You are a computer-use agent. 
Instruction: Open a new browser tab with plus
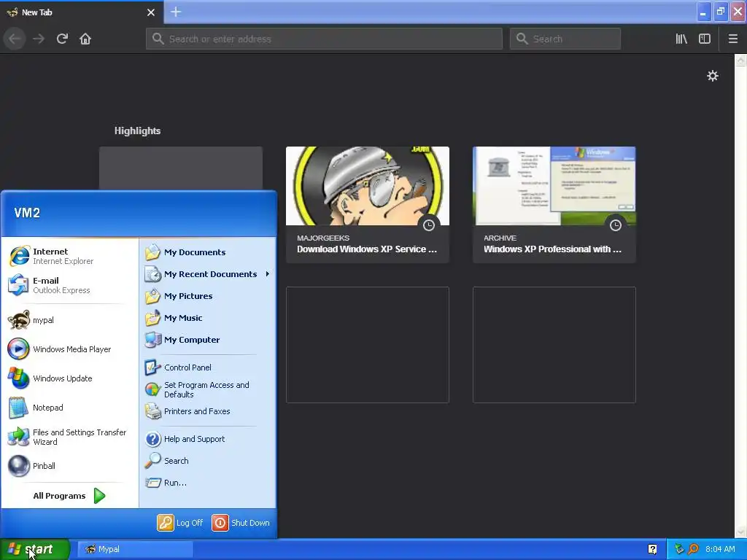coord(176,12)
